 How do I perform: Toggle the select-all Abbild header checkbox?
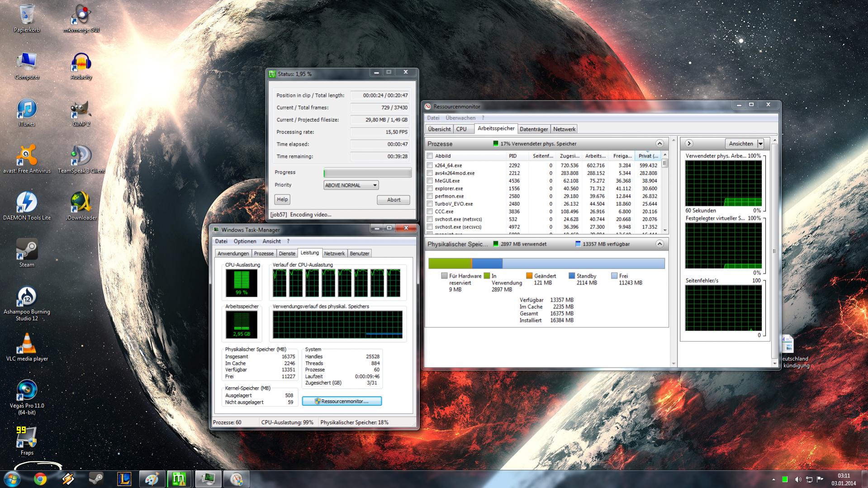(430, 156)
